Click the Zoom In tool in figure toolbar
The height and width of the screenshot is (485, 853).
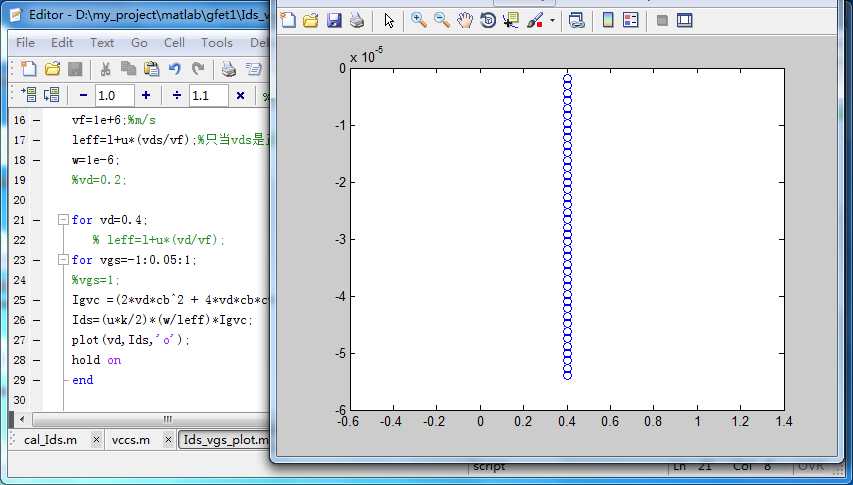[x=419, y=20]
